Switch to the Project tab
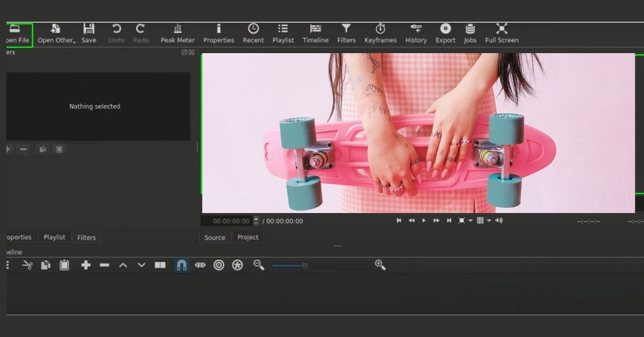 click(x=248, y=237)
